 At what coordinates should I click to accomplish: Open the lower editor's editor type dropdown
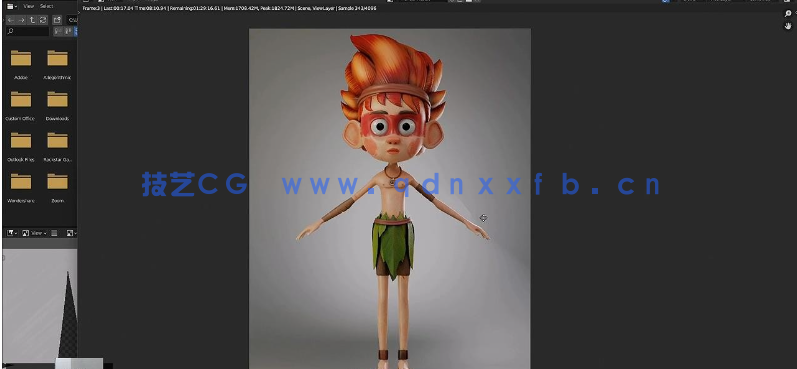(x=12, y=233)
